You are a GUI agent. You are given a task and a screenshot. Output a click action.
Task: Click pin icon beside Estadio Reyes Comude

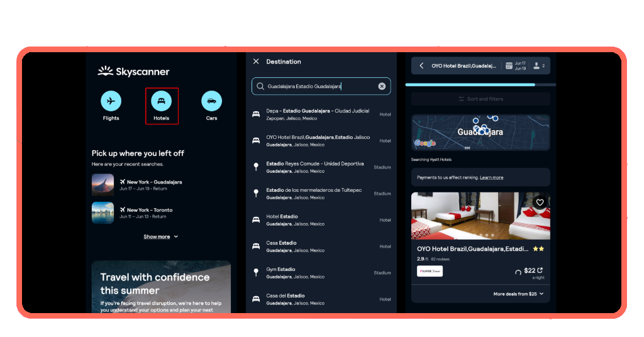[256, 167]
